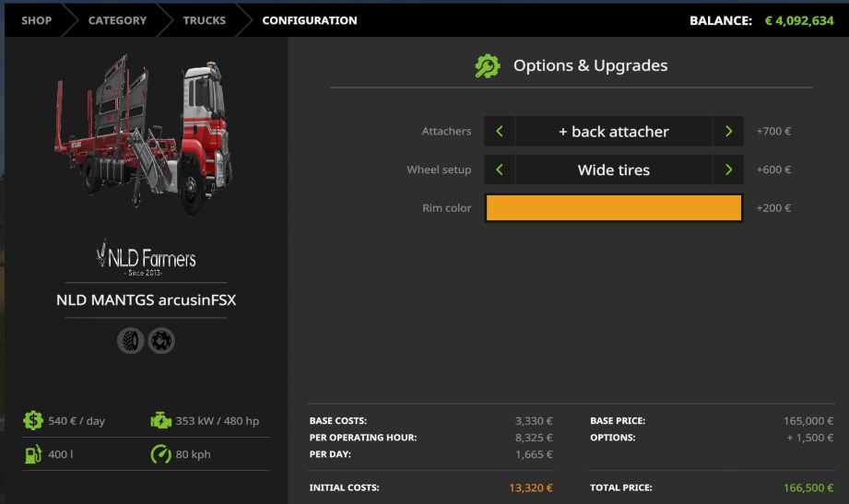Navigate back to Trucks breadcrumb
The height and width of the screenshot is (504, 849).
click(204, 20)
